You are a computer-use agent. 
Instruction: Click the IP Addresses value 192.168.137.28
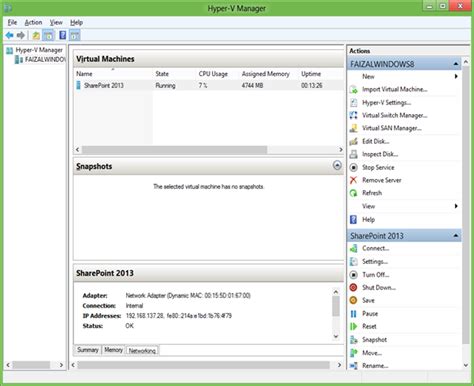coord(144,316)
